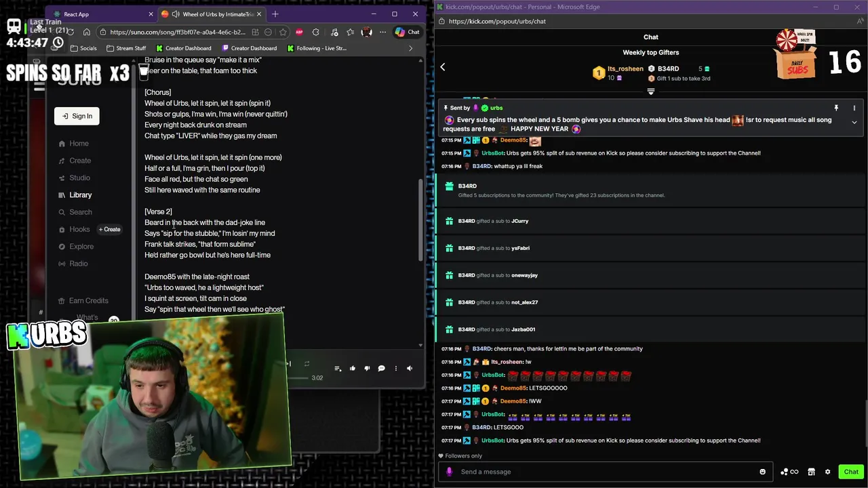Click the green Chat send button

click(x=851, y=472)
